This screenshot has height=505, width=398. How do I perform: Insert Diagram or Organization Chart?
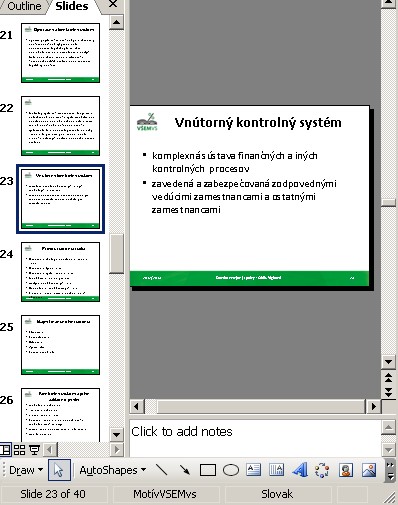[x=322, y=470]
